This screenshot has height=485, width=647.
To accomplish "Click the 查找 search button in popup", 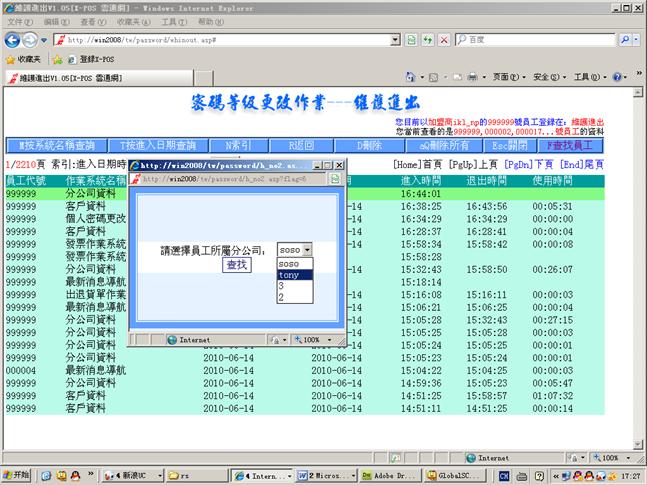I will pos(237,265).
